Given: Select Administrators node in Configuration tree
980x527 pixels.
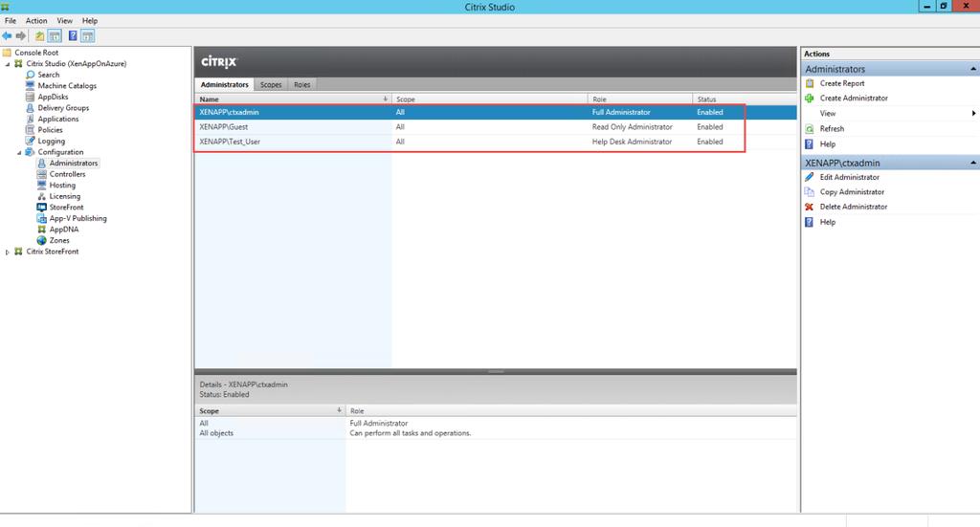Looking at the screenshot, I should [74, 163].
